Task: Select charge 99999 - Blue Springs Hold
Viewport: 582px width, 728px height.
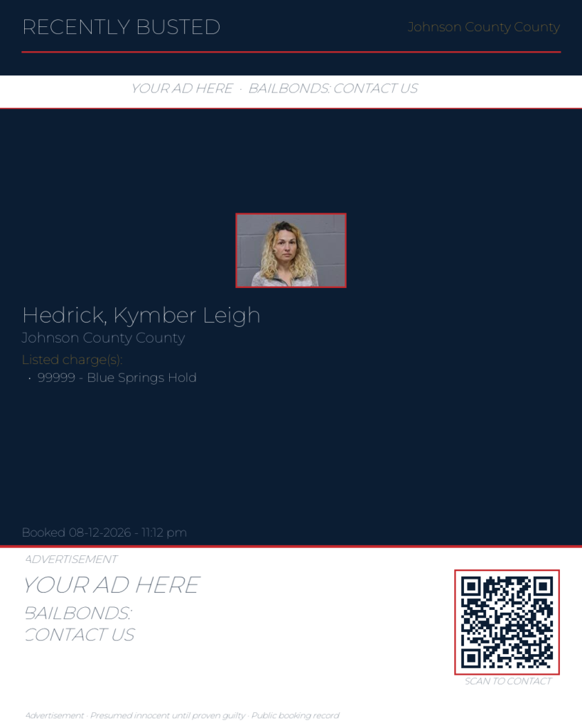Action: tap(117, 378)
